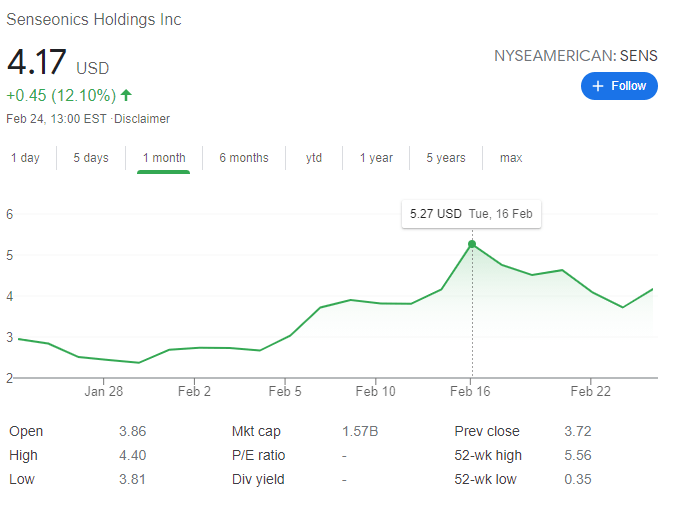Open the 6 months chart view
Screen dimensions: 675x509
click(244, 158)
